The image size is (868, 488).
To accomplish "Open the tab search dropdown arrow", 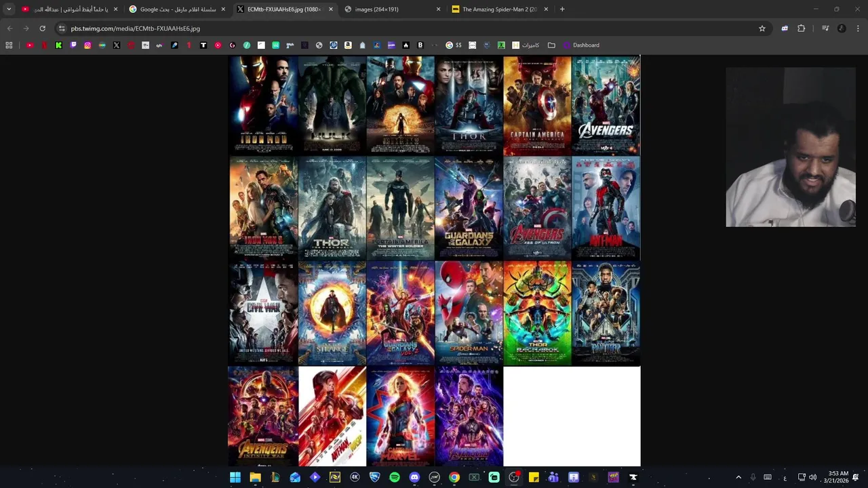I will click(9, 9).
